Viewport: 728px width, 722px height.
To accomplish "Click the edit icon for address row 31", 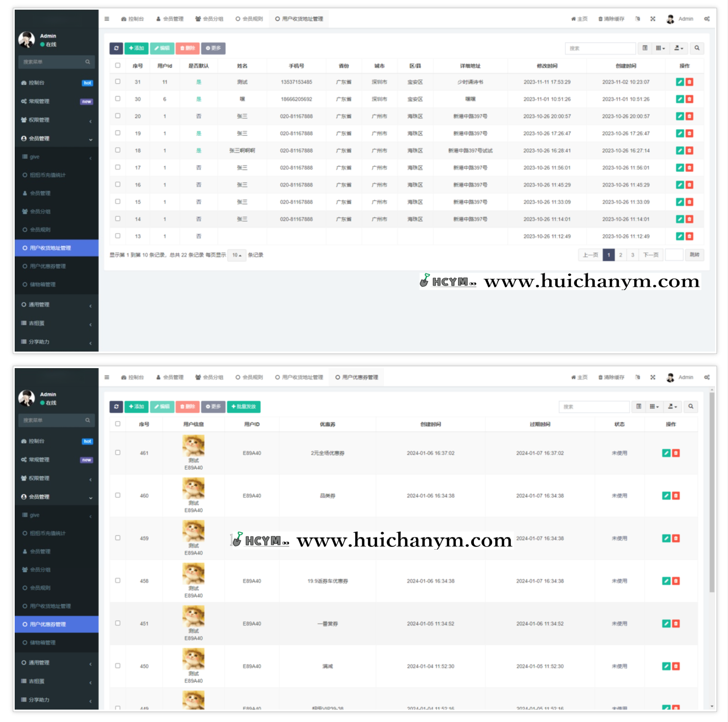I will [x=680, y=82].
